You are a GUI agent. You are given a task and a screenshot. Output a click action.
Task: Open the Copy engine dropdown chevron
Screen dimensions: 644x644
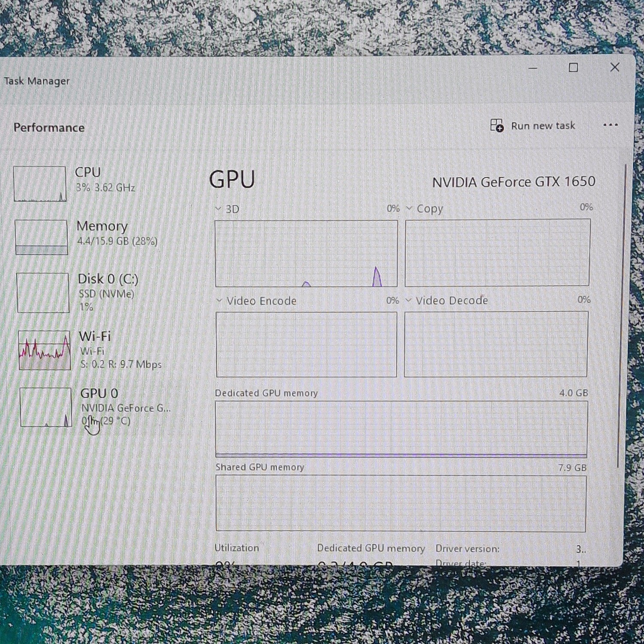point(409,208)
